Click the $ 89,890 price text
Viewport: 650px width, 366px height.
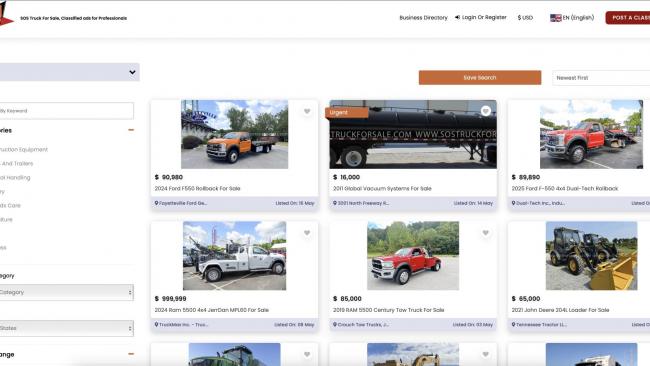pos(526,177)
